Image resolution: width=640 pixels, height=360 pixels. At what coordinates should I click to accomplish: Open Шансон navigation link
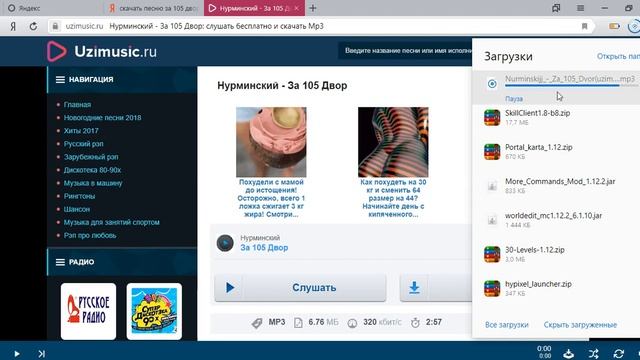76,209
